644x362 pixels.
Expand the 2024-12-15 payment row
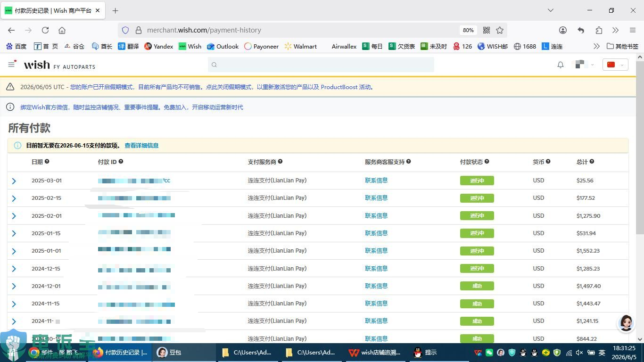tap(14, 269)
